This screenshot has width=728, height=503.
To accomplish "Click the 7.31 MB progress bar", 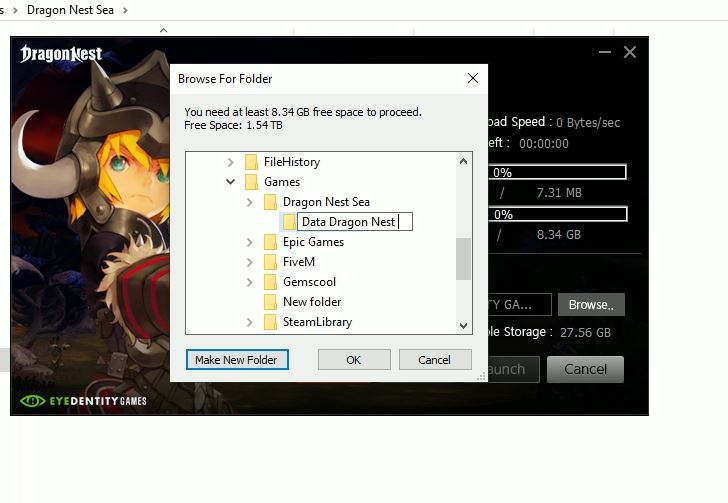I will click(557, 172).
